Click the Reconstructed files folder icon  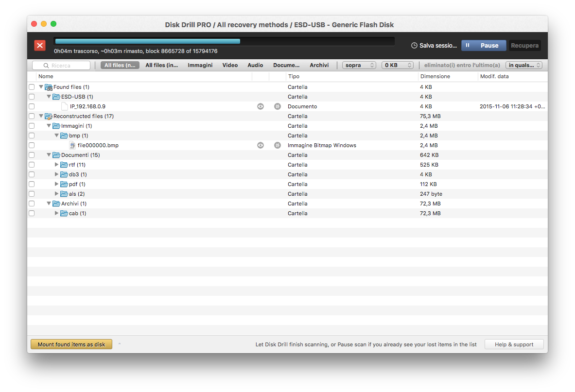[x=49, y=117]
